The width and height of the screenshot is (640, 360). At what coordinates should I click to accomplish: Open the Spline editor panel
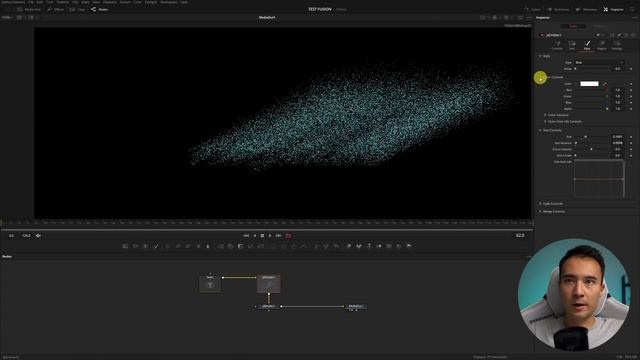pyautogui.click(x=533, y=9)
